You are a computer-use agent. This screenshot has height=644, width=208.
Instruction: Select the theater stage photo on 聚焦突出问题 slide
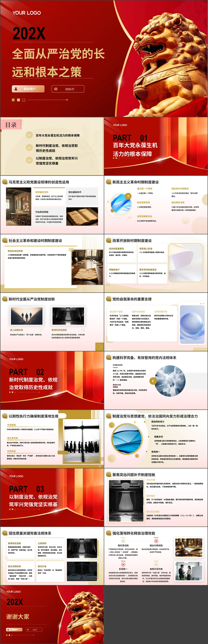(x=126, y=501)
